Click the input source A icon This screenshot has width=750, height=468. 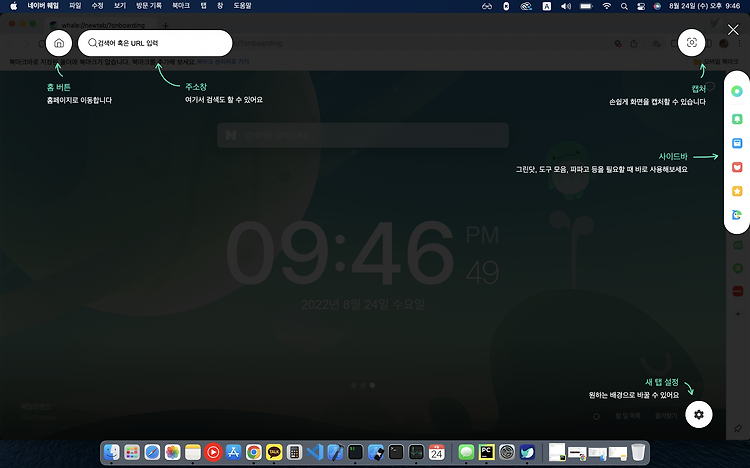[x=547, y=6]
